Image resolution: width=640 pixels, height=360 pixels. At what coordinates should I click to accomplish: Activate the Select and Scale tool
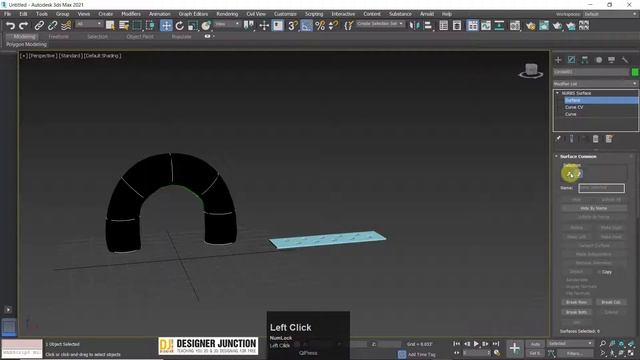[193, 26]
